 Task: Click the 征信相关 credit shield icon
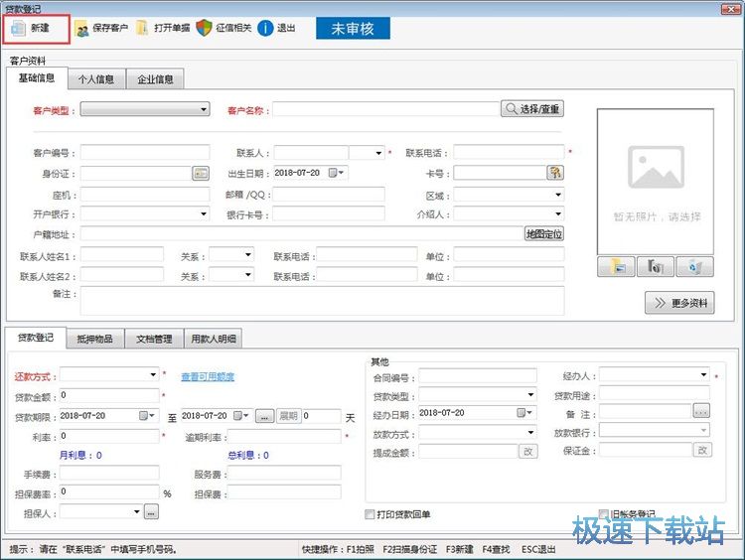204,28
